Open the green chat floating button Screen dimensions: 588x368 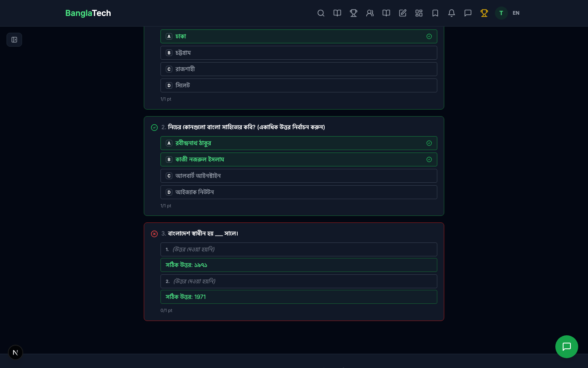(566, 347)
